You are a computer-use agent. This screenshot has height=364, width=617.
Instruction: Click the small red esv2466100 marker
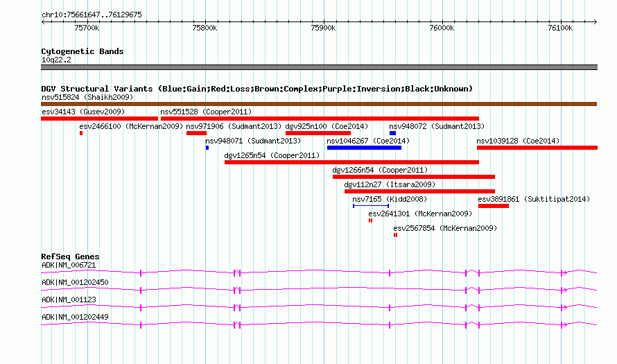coord(81,133)
